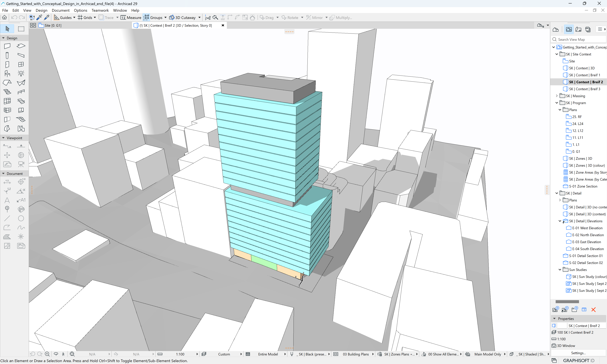607x364 pixels.
Task: Select the Arrow selection tool
Action: [x=7, y=29]
